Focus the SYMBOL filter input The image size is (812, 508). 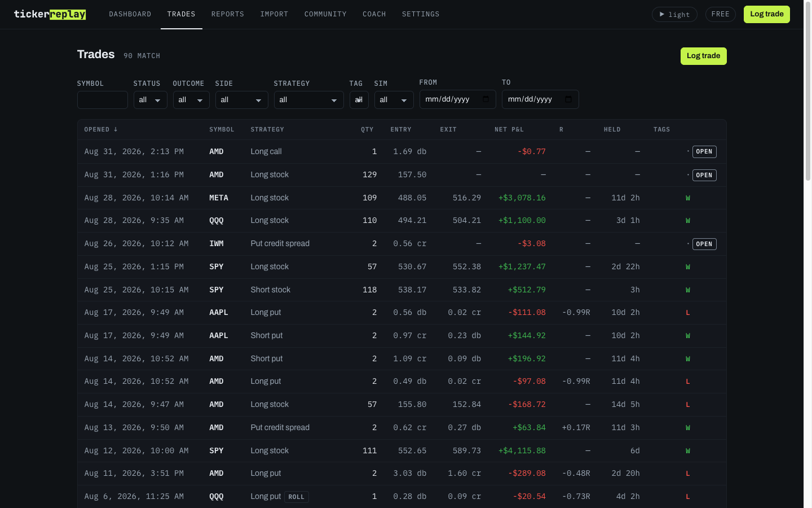point(102,100)
